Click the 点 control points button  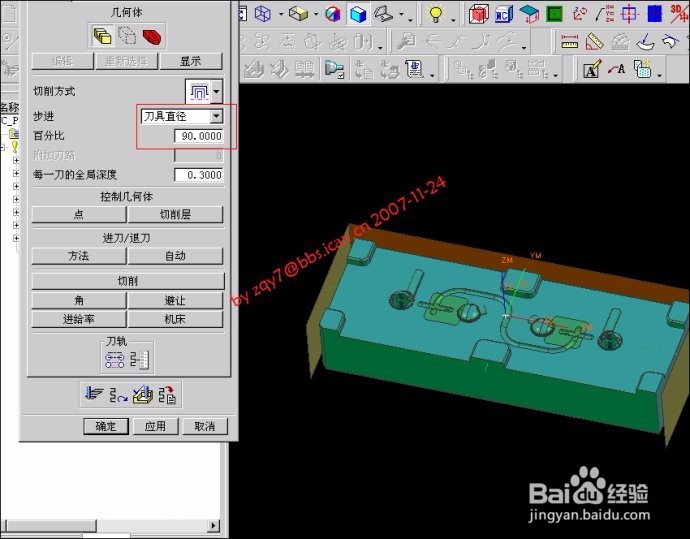pyautogui.click(x=79, y=214)
